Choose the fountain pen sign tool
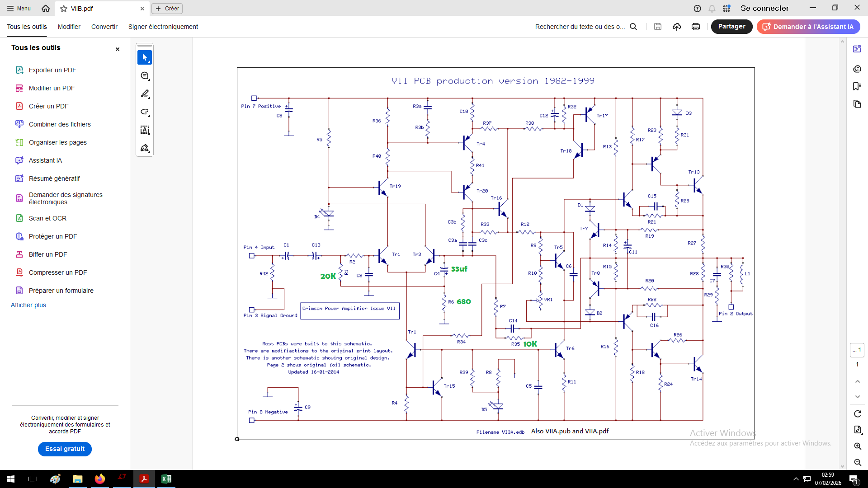Viewport: 868px width, 488px height. [145, 148]
